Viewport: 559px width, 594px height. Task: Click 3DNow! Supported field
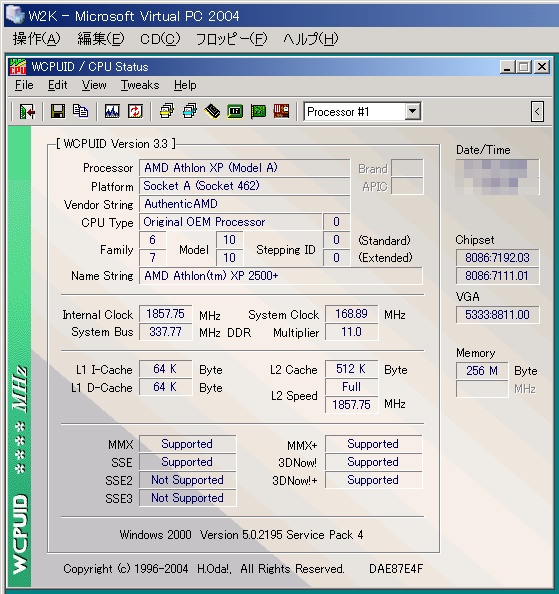pyautogui.click(x=373, y=462)
